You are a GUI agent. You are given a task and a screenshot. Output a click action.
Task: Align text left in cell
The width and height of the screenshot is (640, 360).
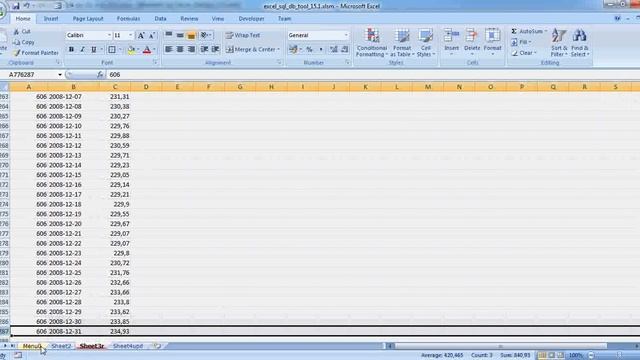pos(169,49)
